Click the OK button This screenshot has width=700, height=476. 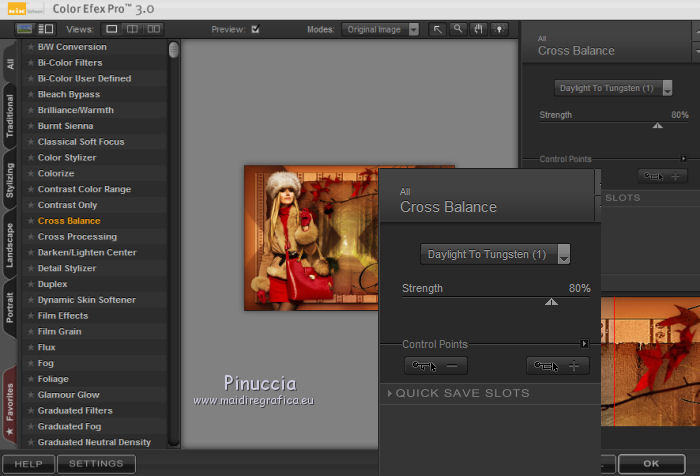click(x=651, y=463)
